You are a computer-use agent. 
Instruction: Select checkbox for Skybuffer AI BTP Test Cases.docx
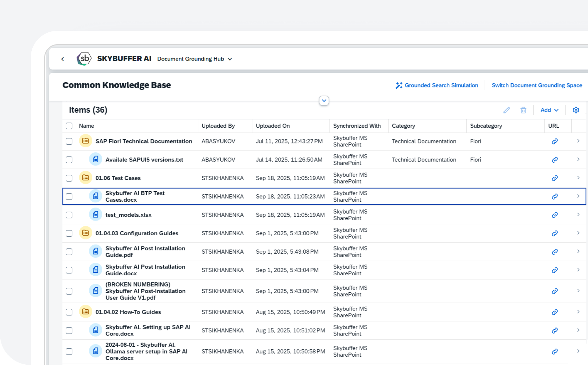tap(69, 197)
